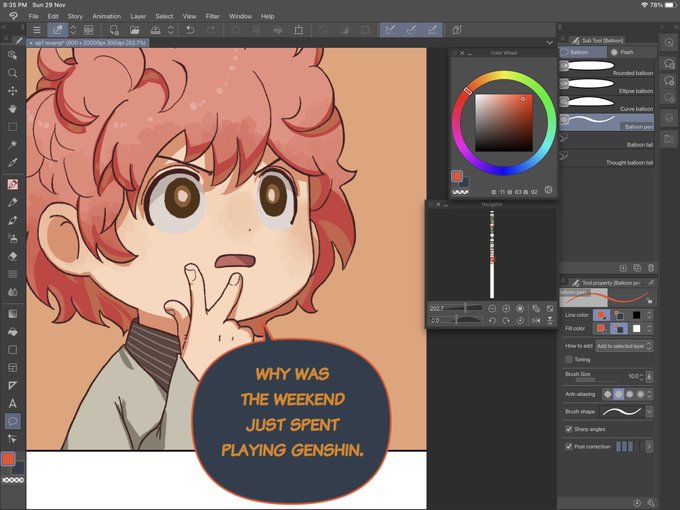Select the Eraser tool

pos(13,256)
